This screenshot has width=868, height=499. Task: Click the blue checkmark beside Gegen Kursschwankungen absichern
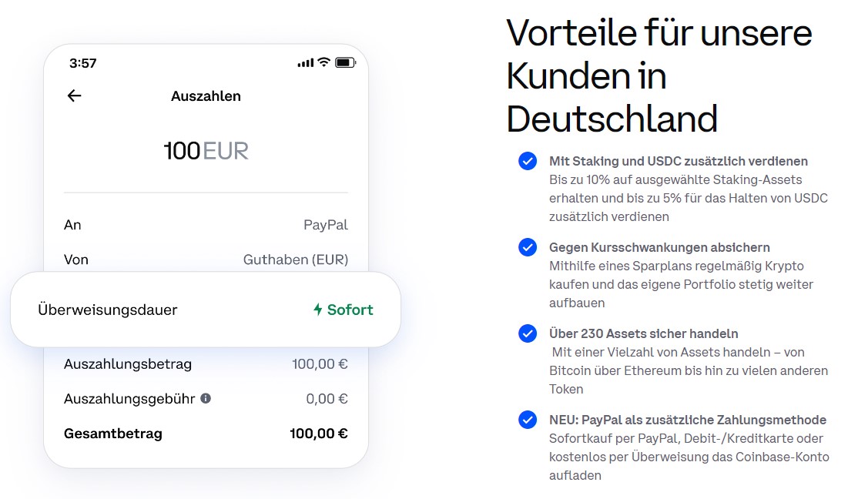point(528,247)
